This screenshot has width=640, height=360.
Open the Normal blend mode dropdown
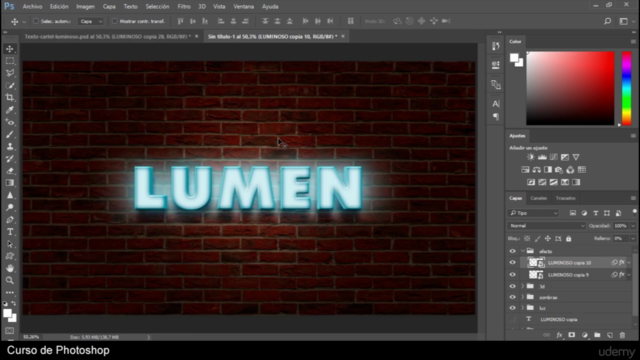547,226
